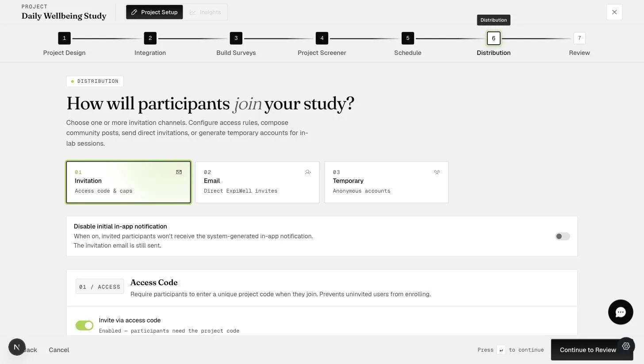Screen dimensions: 644x364
Task: Click the person-add icon on Email card
Action: coord(308,172)
